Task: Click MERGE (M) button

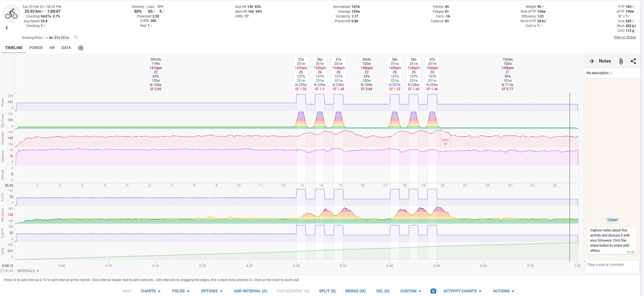Action: point(355,291)
